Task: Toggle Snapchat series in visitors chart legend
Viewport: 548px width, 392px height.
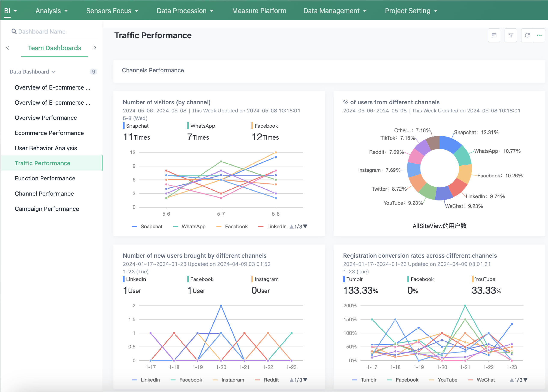Action: coord(151,226)
